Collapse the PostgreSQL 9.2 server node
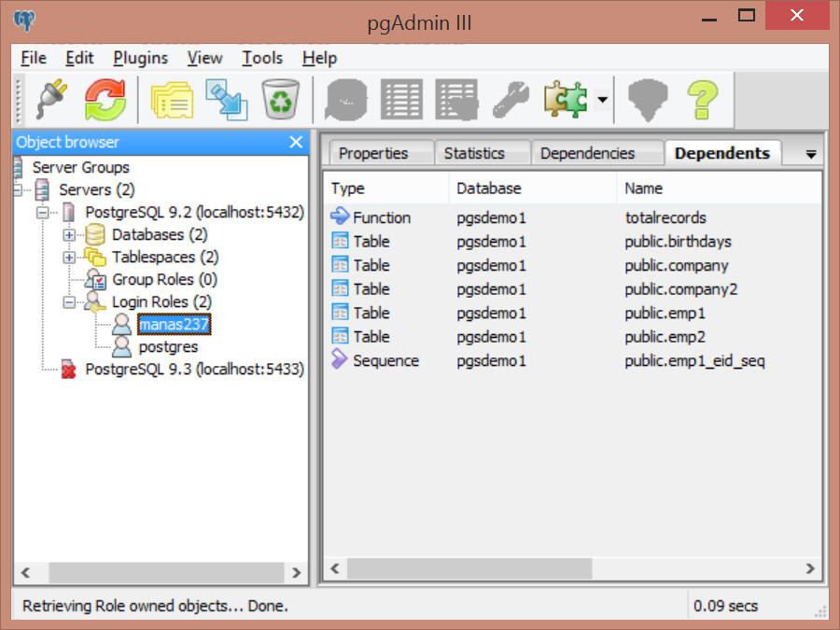This screenshot has height=630, width=840. click(x=42, y=213)
